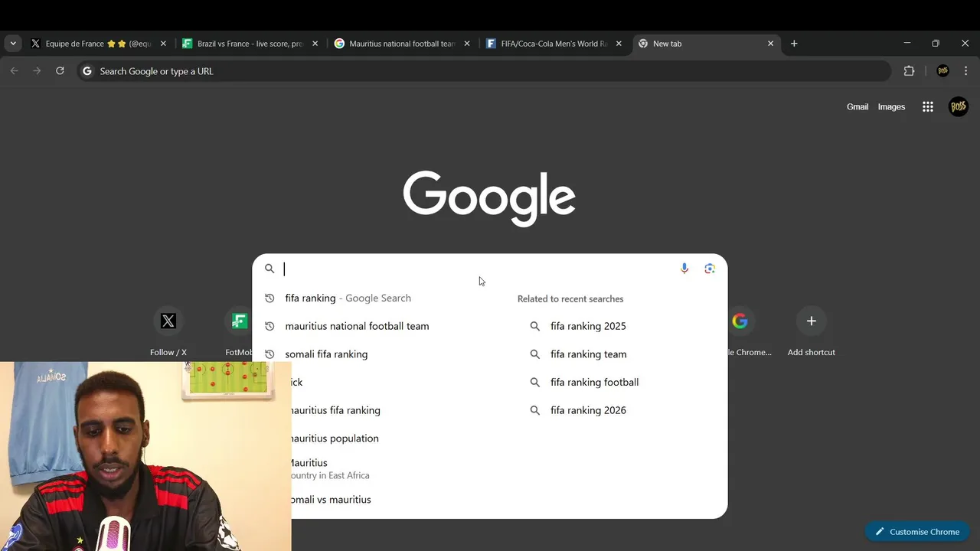Screen dimensions: 980x551
Task: Close the Equipe de France tab
Action: [x=163, y=44]
